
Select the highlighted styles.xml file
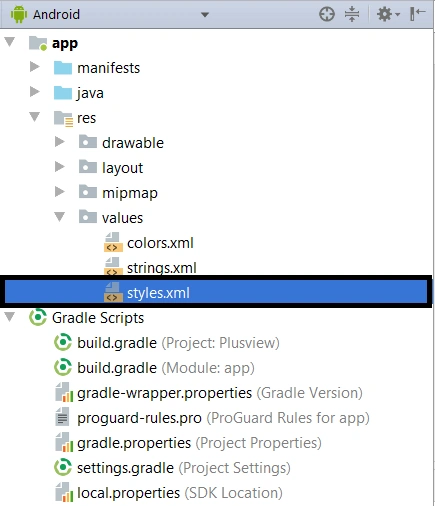pos(216,291)
